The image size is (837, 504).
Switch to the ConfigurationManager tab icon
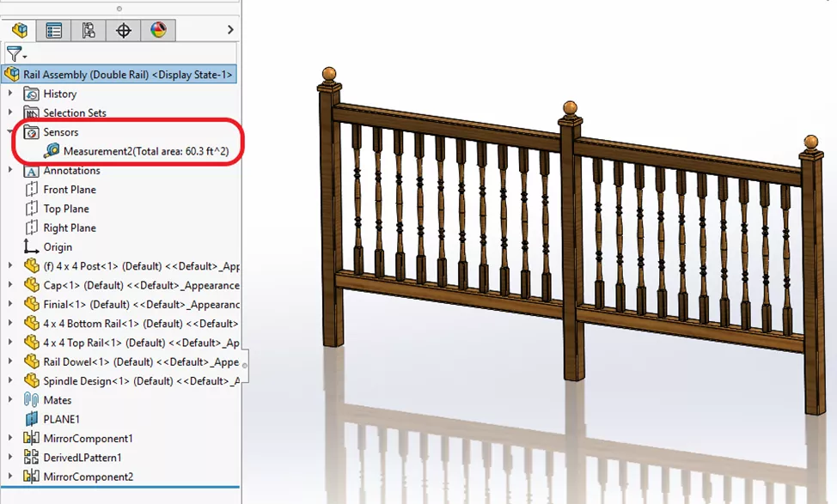tap(89, 29)
